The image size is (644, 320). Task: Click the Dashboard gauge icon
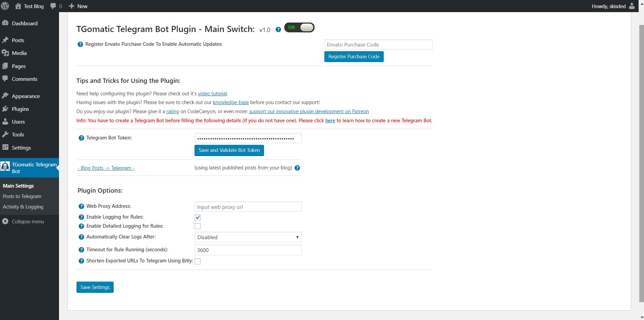coord(5,23)
